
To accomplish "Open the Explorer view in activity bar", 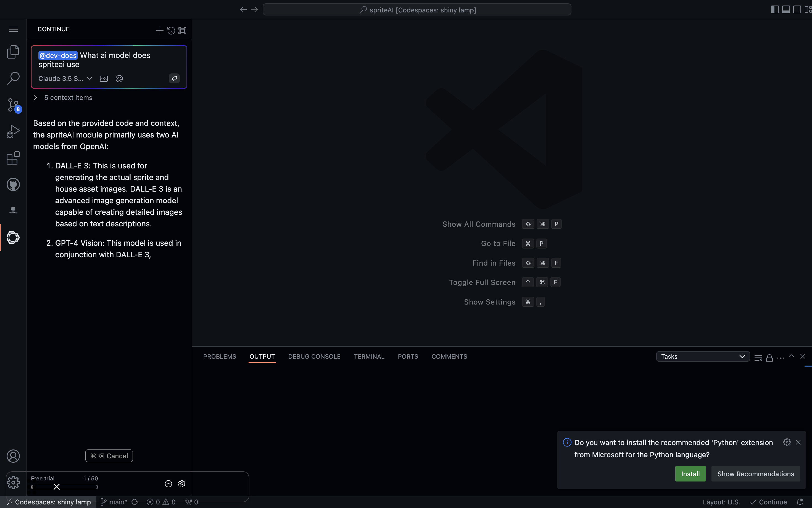I will point(13,52).
